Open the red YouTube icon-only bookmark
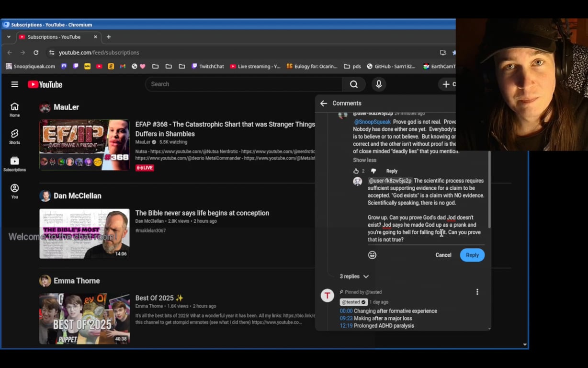Screen dimensions: 588x368 coord(99,66)
